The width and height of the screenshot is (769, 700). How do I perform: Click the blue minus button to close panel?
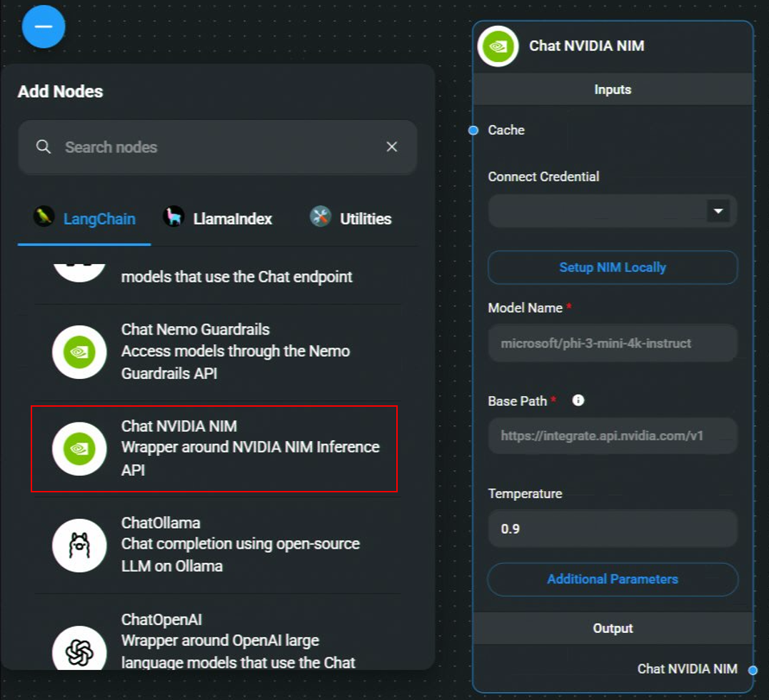click(x=44, y=26)
